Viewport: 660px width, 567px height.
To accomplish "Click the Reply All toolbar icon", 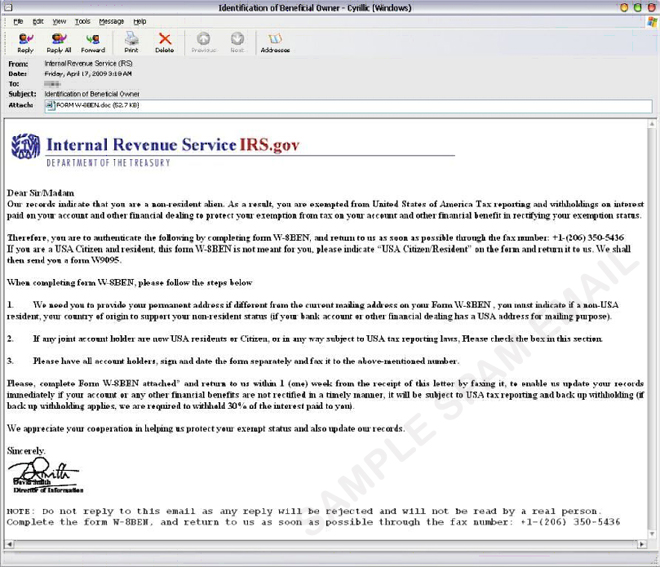I will tap(59, 42).
